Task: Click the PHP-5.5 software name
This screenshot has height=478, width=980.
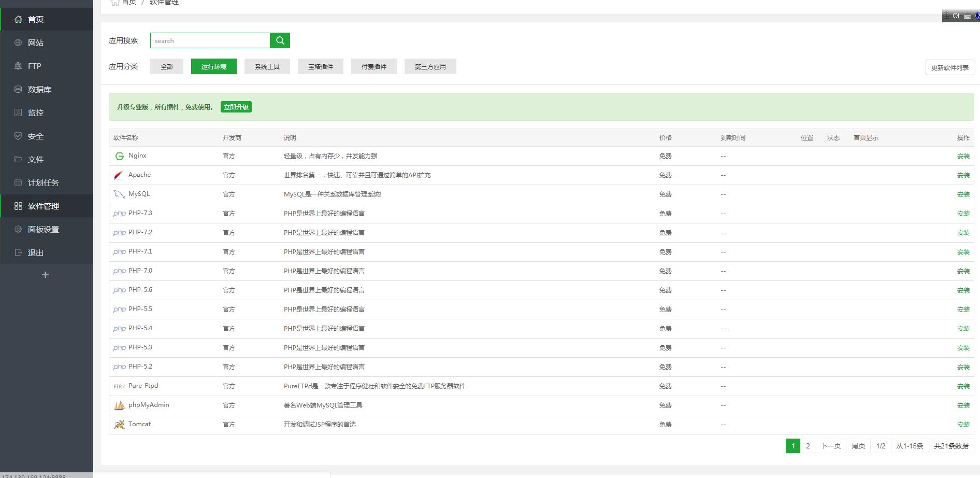Action: (140, 309)
